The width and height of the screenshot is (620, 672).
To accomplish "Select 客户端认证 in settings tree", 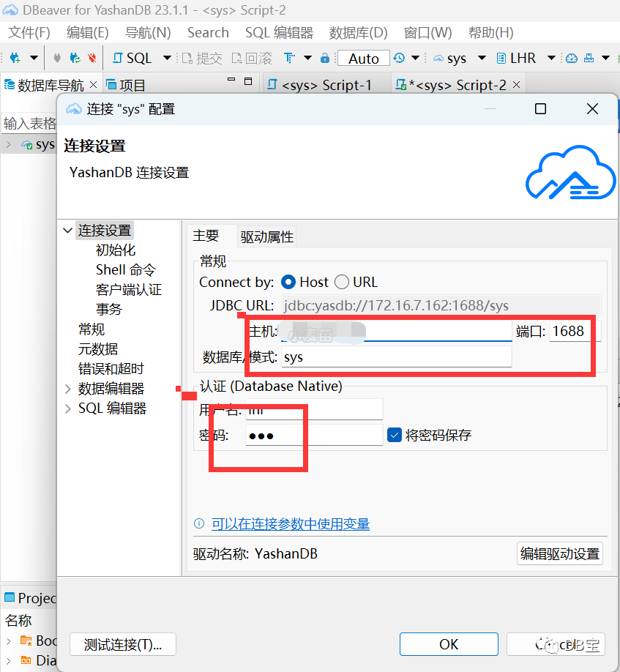I will coord(129,290).
